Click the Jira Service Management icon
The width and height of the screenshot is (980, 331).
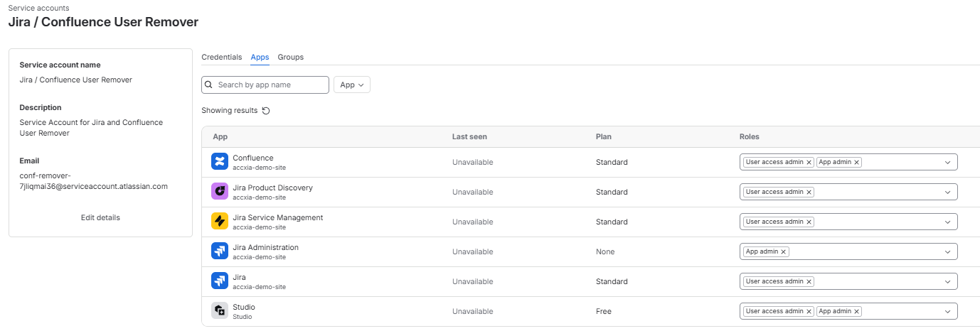pos(219,222)
